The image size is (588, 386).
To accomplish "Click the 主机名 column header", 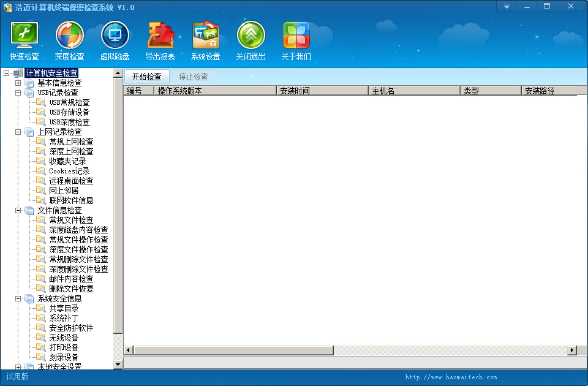I will pos(415,91).
